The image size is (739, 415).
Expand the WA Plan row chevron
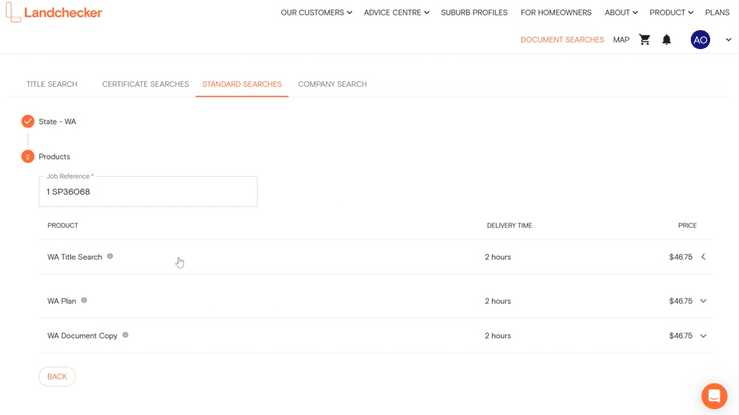703,301
